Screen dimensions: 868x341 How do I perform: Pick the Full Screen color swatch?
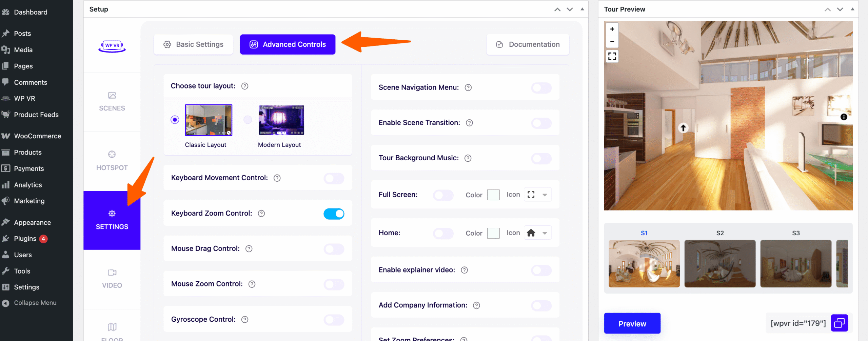click(x=493, y=195)
